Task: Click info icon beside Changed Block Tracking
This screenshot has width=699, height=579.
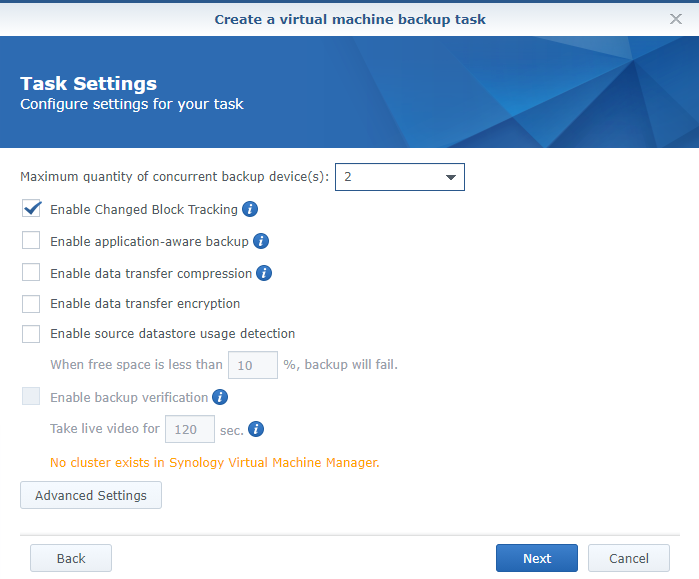Action: tap(250, 210)
